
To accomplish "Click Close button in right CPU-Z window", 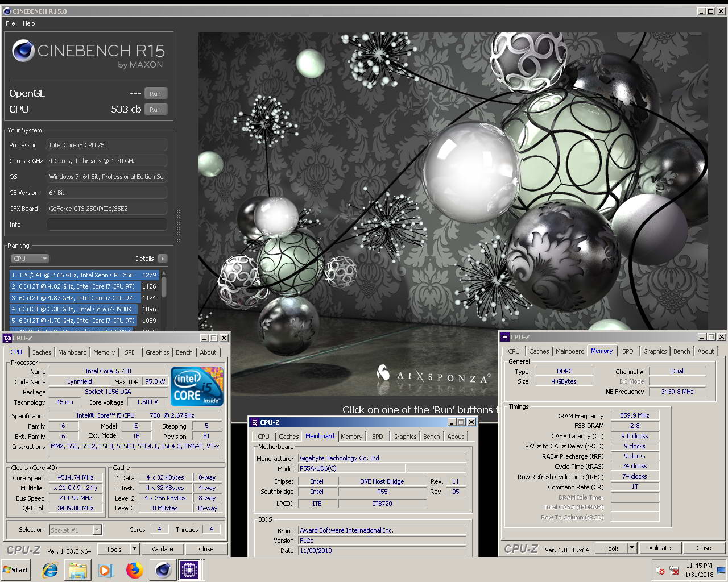I will click(x=704, y=548).
